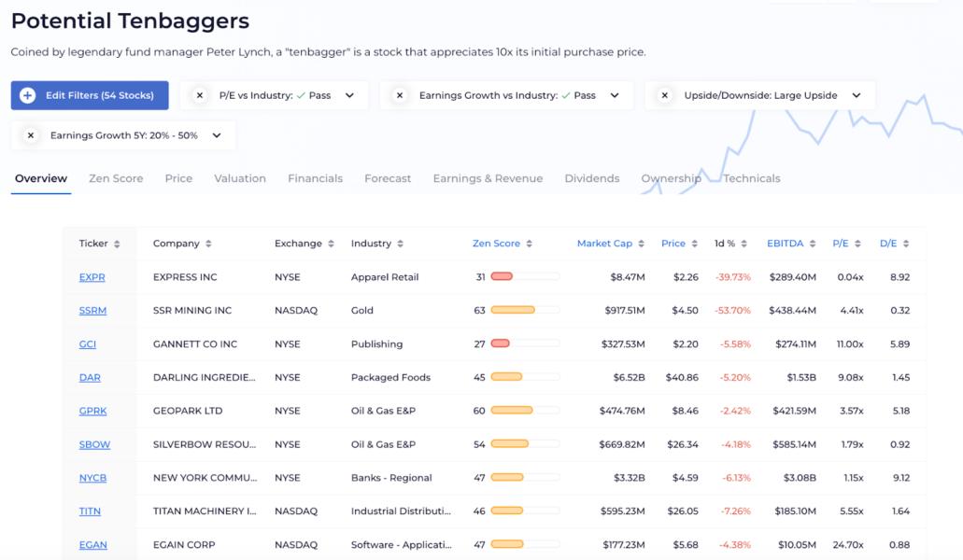Click Banks - Regional industry cell

coord(391,478)
